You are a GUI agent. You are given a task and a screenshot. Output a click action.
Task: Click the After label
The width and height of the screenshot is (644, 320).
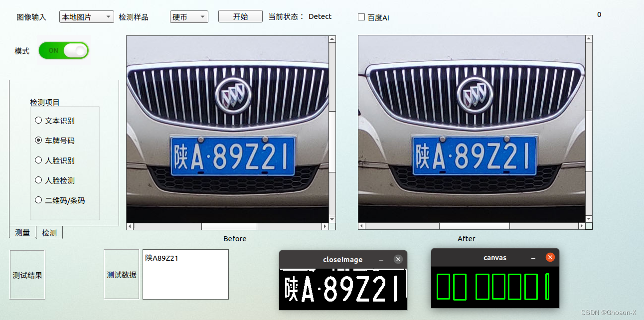point(467,239)
